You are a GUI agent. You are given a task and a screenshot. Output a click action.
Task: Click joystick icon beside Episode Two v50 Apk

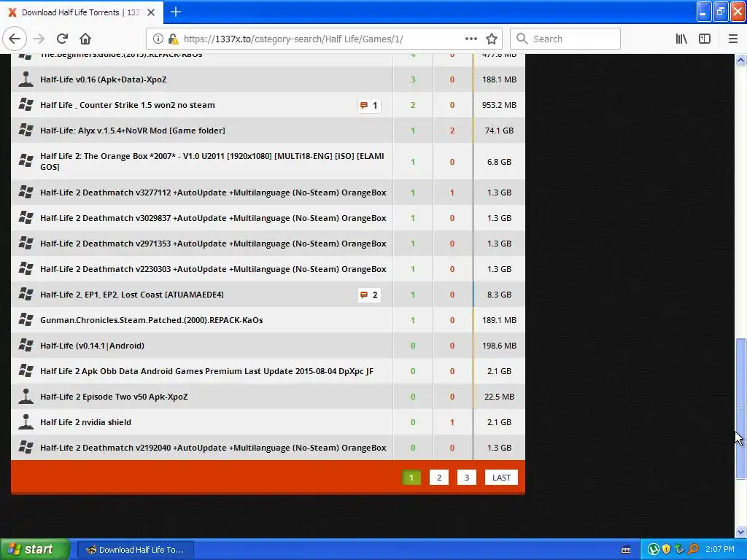tap(26, 396)
